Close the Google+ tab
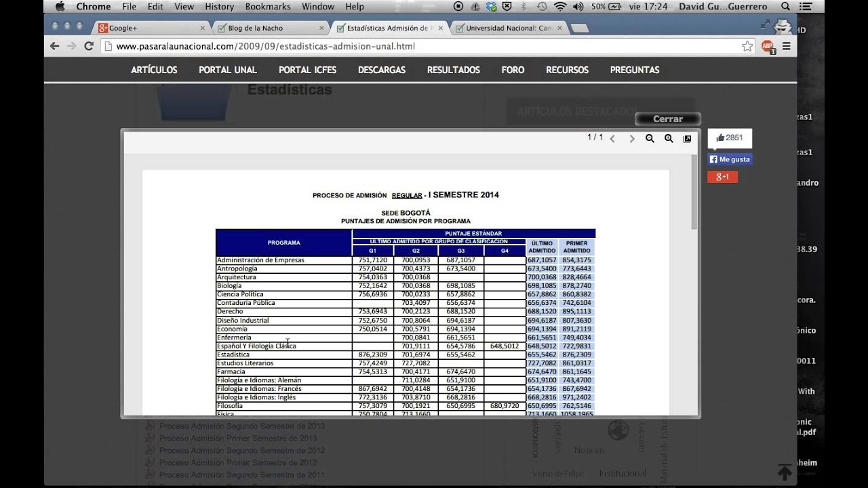 [202, 28]
